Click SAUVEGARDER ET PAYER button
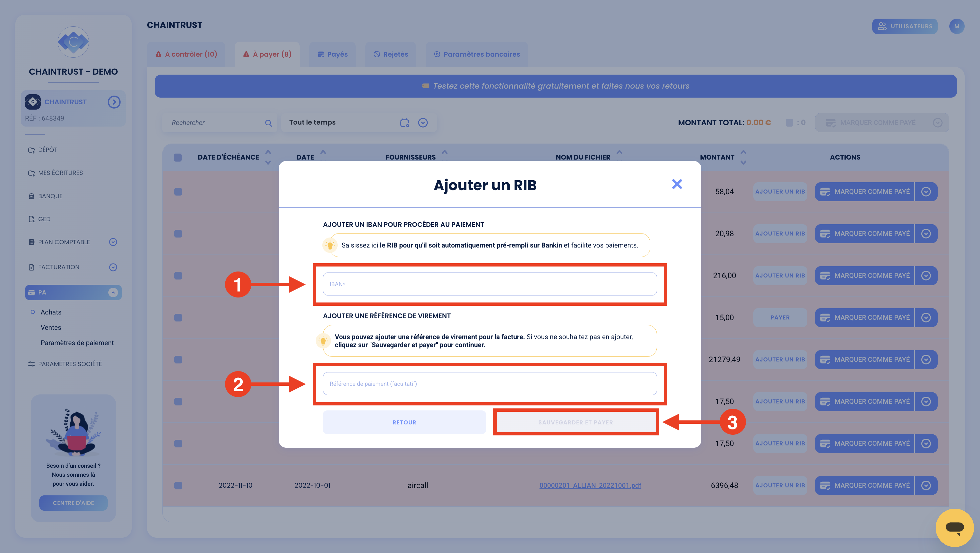Screen dimensions: 980x553 coord(575,422)
